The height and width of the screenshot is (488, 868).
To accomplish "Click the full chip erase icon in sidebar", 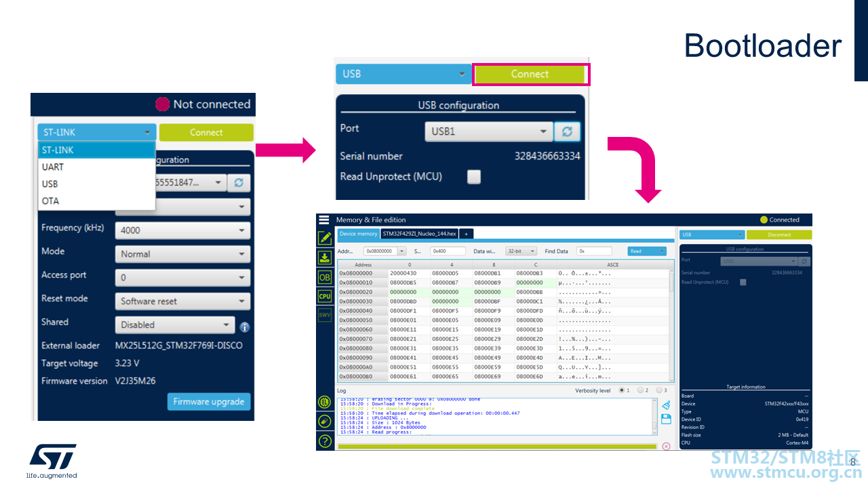I will click(324, 421).
